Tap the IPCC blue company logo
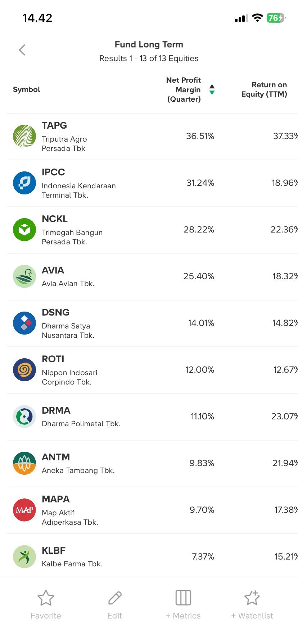 click(24, 183)
